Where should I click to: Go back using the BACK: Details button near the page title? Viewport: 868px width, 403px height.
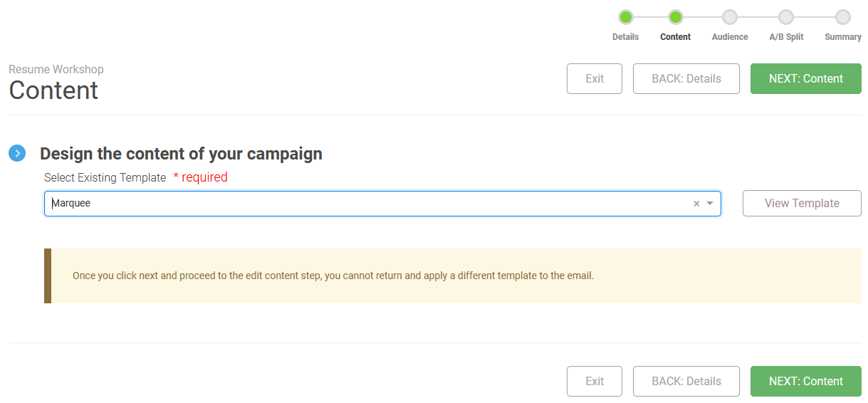click(686, 79)
